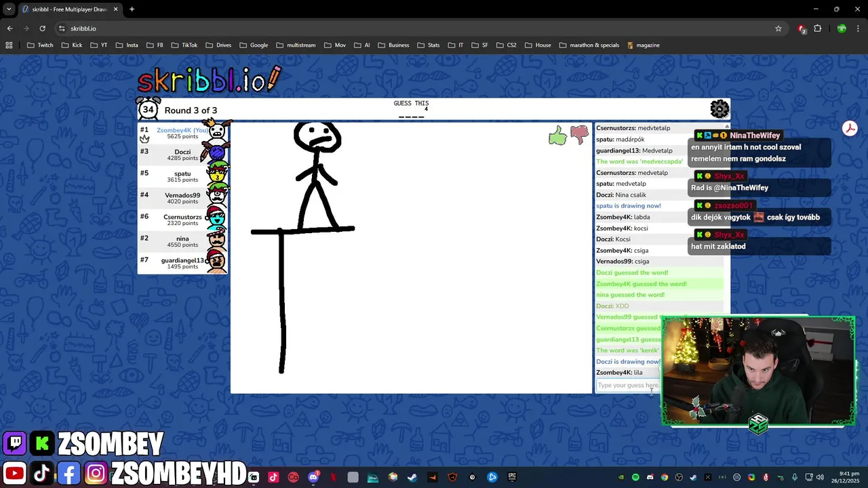The image size is (868, 488).
Task: Reload the skribbl.io page
Action: 42,28
